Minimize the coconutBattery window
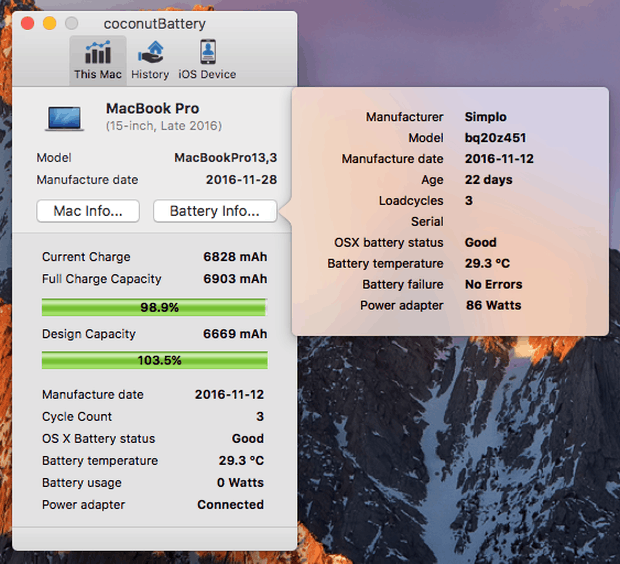620x564 pixels. point(49,23)
